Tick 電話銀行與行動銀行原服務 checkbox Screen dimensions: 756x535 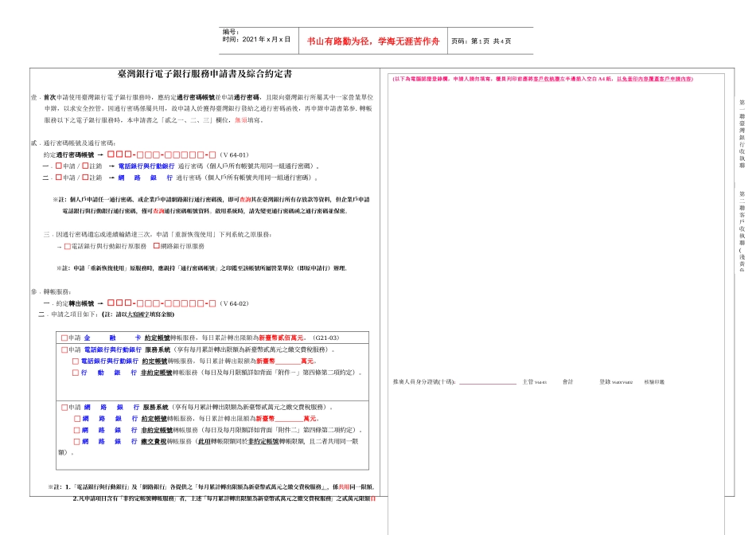pyautogui.click(x=68, y=247)
